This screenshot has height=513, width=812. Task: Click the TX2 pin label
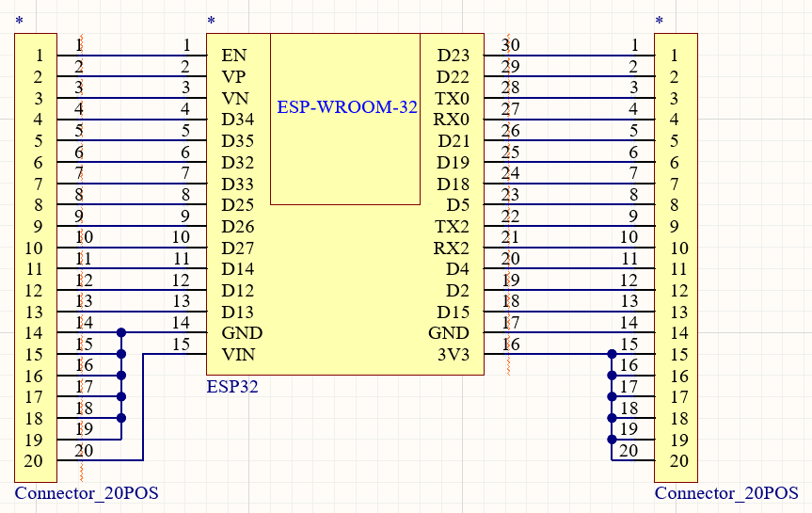pos(453,227)
